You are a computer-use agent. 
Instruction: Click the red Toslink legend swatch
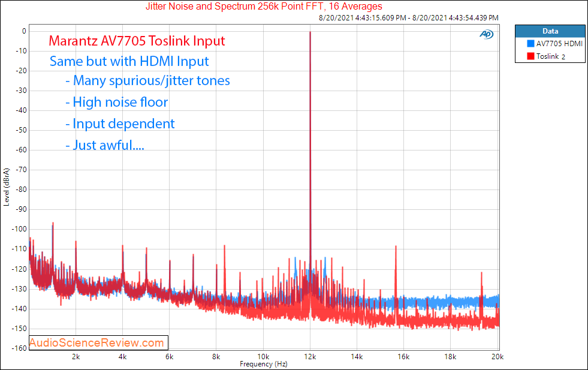point(530,56)
